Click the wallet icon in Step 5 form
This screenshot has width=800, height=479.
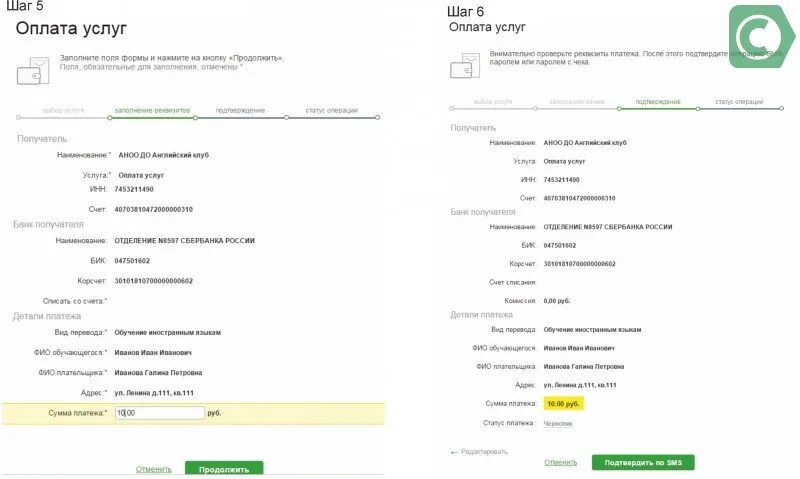coord(33,71)
